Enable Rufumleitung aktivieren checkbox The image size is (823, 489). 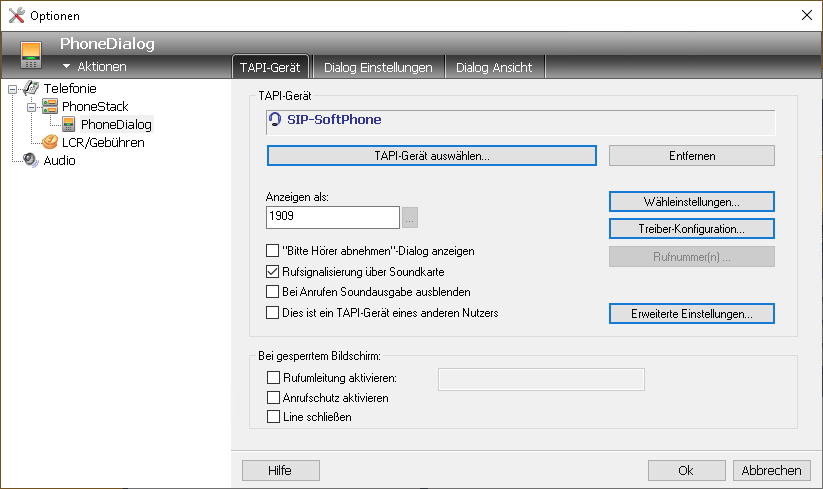(x=273, y=378)
